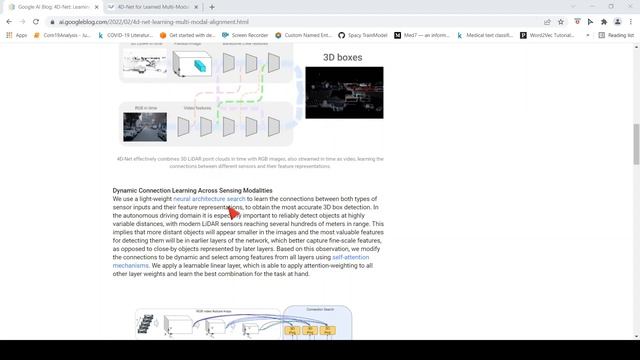Bookmark this page with the star icon

click(561, 22)
